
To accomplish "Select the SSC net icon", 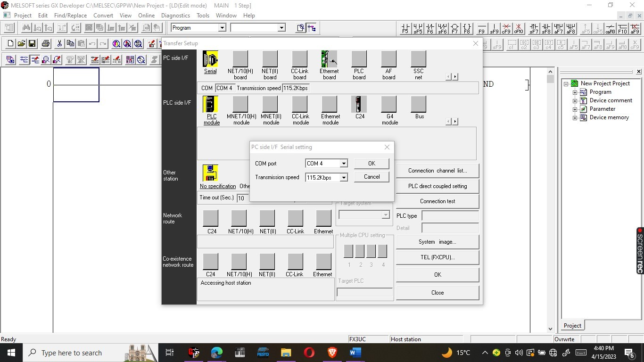I will click(x=418, y=59).
